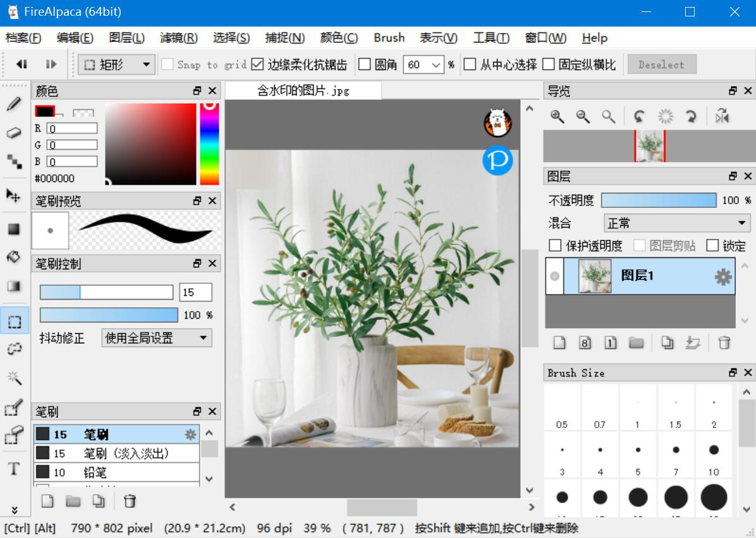The height and width of the screenshot is (538, 756).
Task: Switch to the 含水印的图片.jpg tab
Action: (x=303, y=90)
